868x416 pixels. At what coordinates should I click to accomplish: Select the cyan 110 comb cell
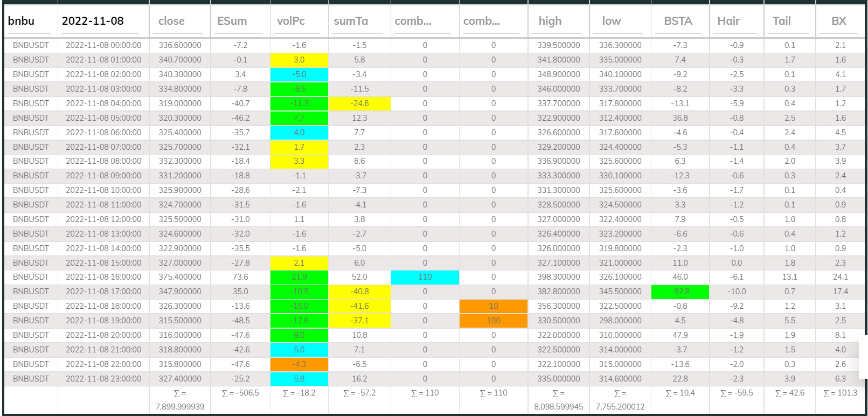pyautogui.click(x=425, y=277)
